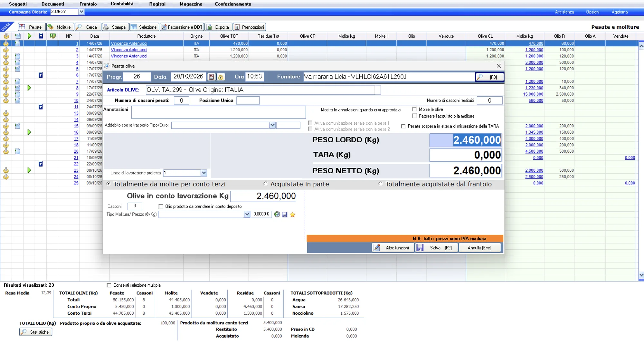Click the Annotazioni text field

(218, 112)
